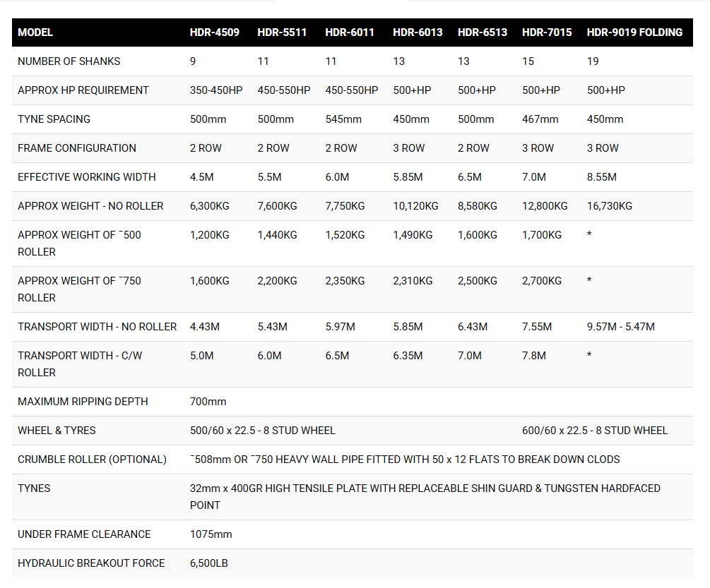Image resolution: width=710 pixels, height=588 pixels.
Task: Click the TYNE SPACING row label
Action: (54, 119)
